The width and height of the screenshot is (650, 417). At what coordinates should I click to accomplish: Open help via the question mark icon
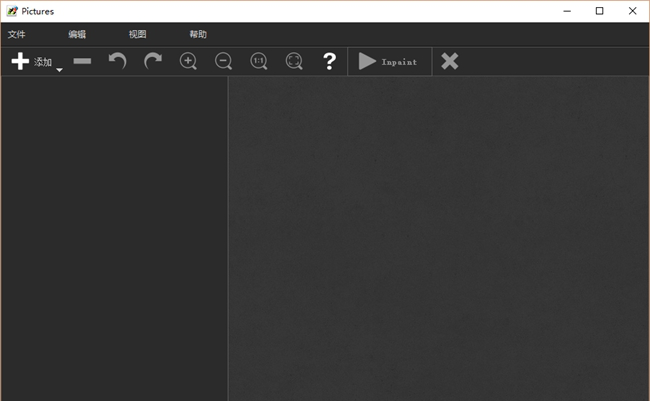click(329, 61)
